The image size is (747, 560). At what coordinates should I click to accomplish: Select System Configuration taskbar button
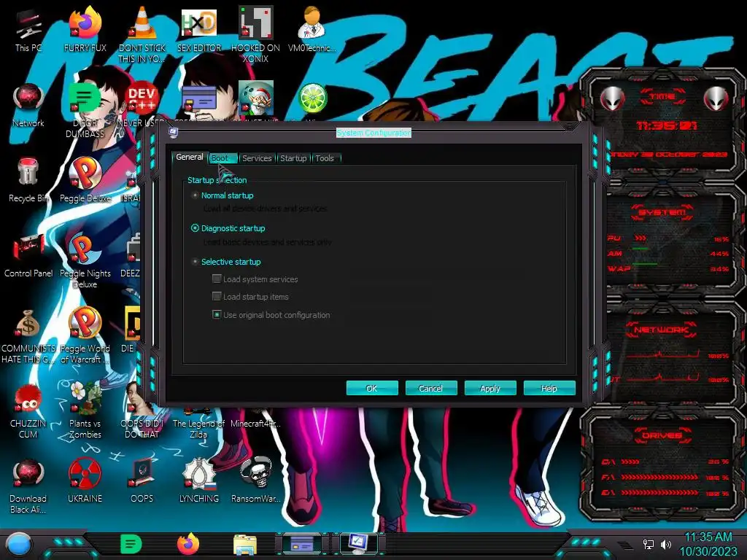pos(357,543)
